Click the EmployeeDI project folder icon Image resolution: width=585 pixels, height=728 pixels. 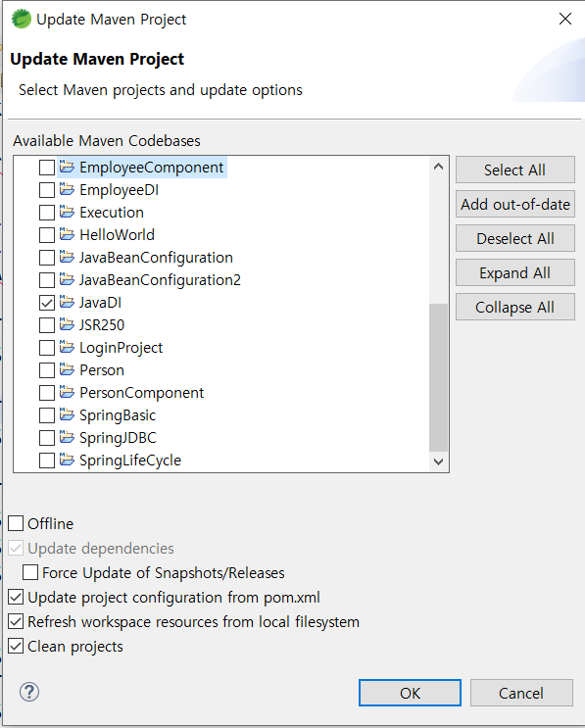(67, 189)
